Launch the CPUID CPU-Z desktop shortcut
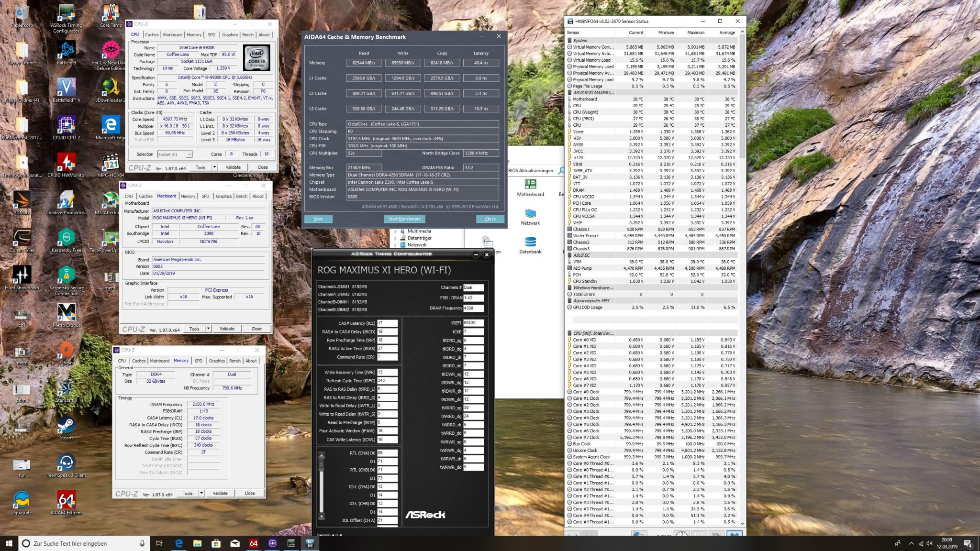 (67, 128)
